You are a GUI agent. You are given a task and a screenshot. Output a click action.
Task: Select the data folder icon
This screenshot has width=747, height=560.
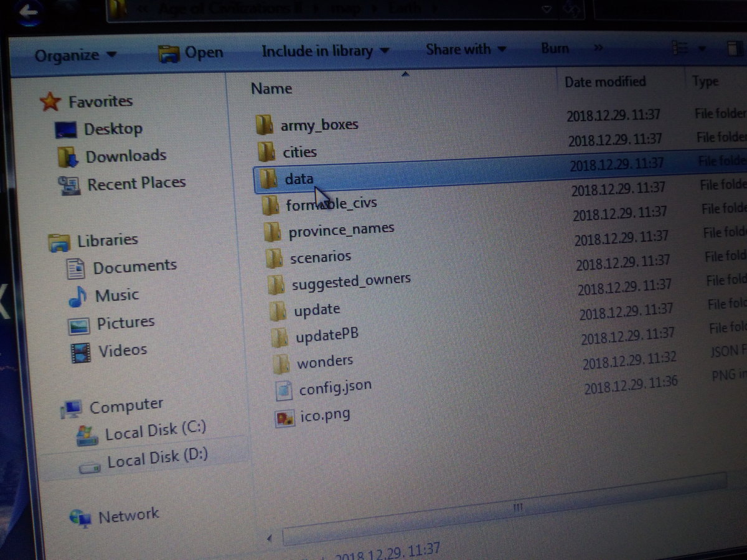pos(269,179)
